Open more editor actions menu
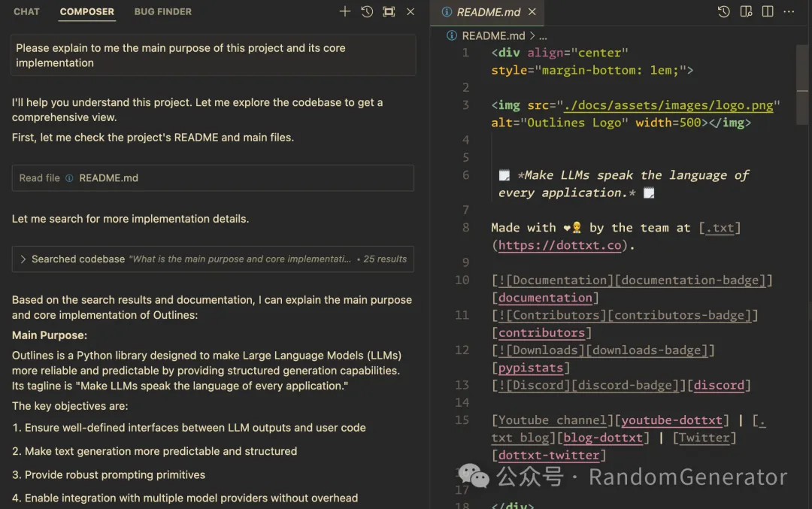The image size is (812, 509). pyautogui.click(x=788, y=11)
